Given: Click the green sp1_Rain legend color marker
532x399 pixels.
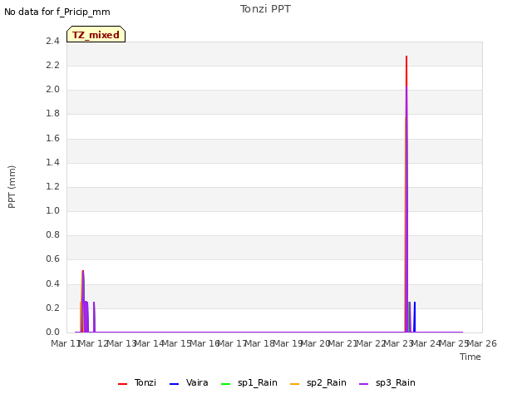Looking at the screenshot, I should click(x=225, y=384).
